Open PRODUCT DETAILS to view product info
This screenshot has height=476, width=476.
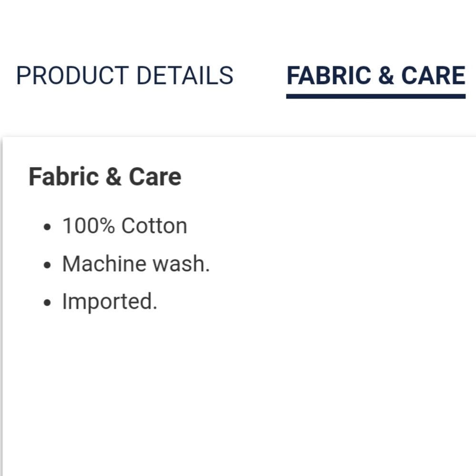tap(124, 75)
